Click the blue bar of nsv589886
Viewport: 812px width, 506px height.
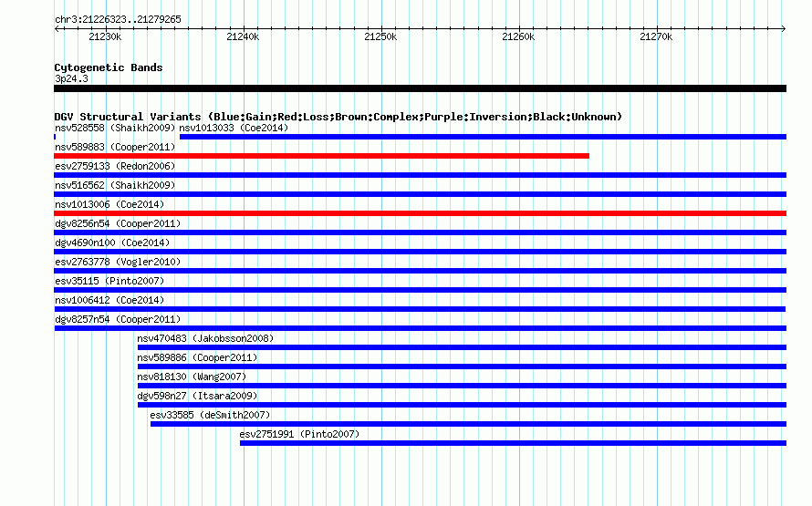pos(462,367)
